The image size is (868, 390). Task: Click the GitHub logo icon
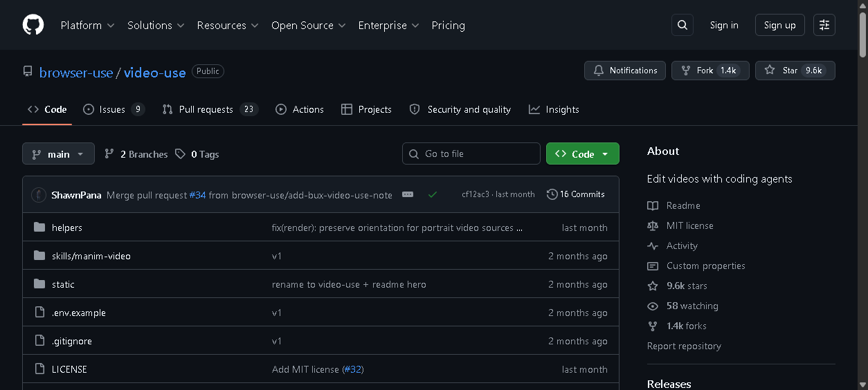pos(33,25)
